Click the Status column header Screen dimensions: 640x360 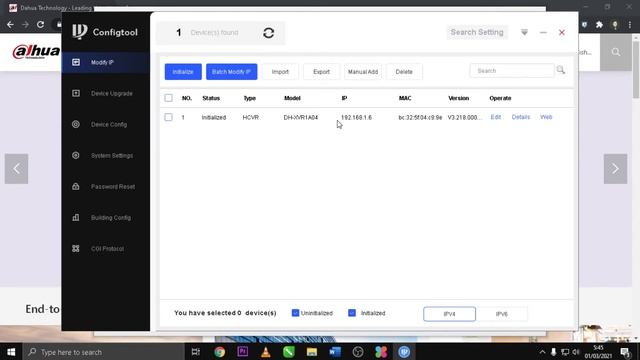(211, 98)
